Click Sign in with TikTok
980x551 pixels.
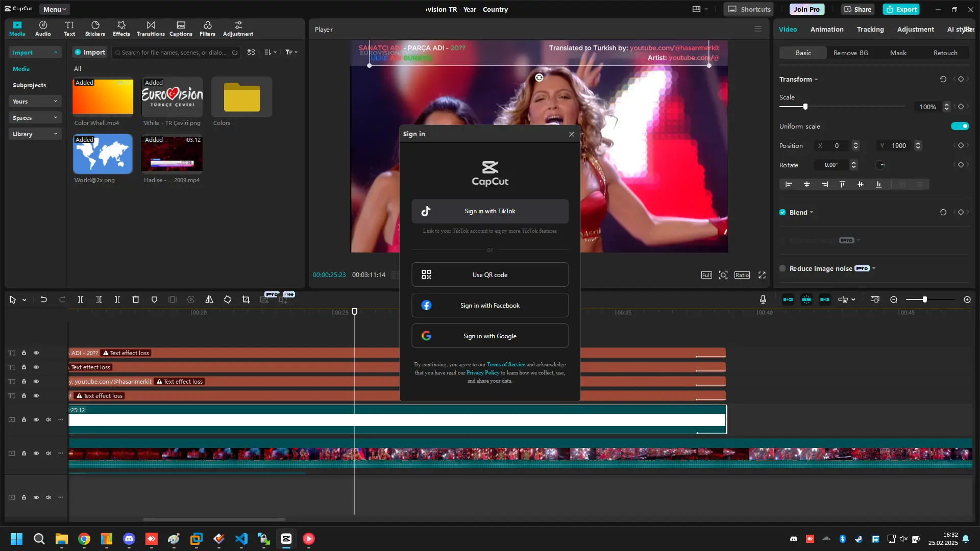[x=490, y=211]
